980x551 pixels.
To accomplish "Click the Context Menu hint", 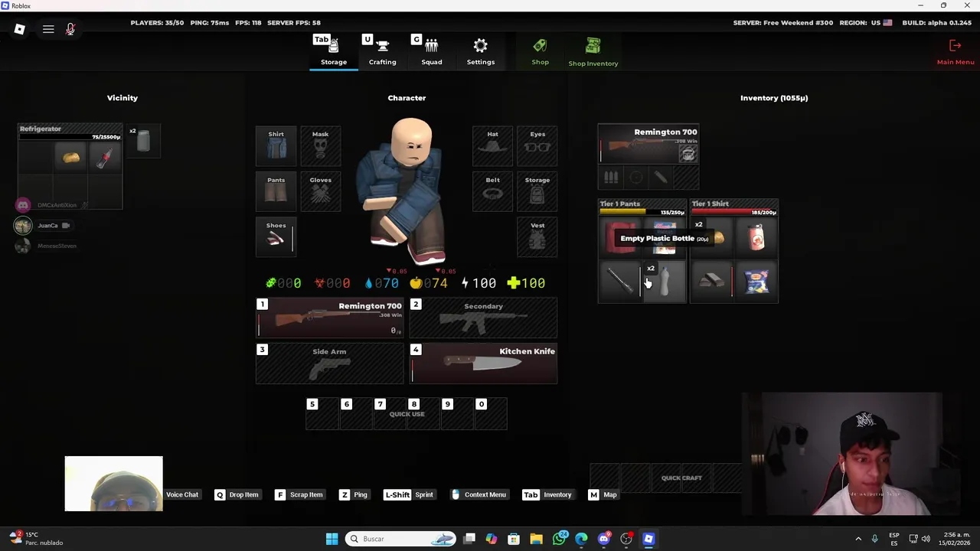I will pyautogui.click(x=479, y=495).
